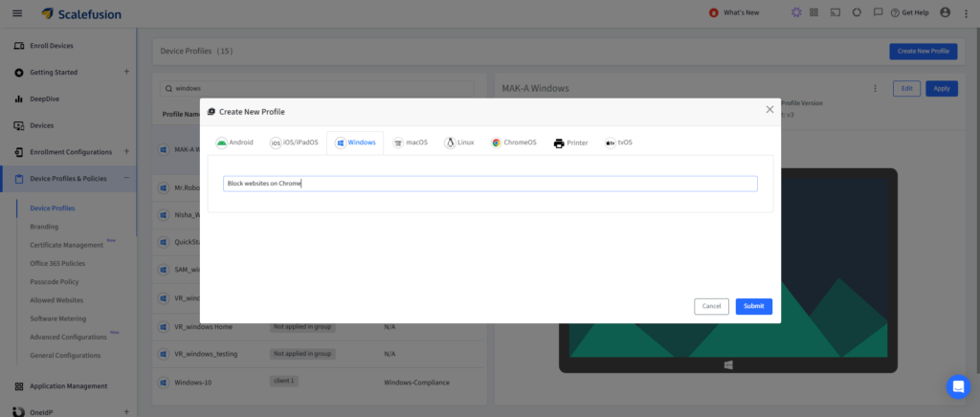
Task: Open Advanced Configurations submenu item
Action: [x=69, y=337]
